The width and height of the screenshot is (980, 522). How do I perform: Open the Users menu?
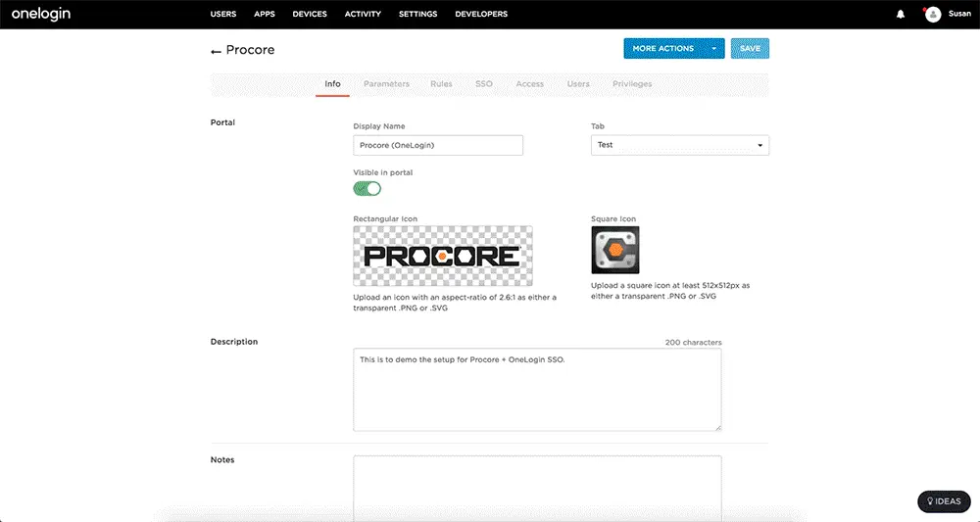click(x=223, y=14)
